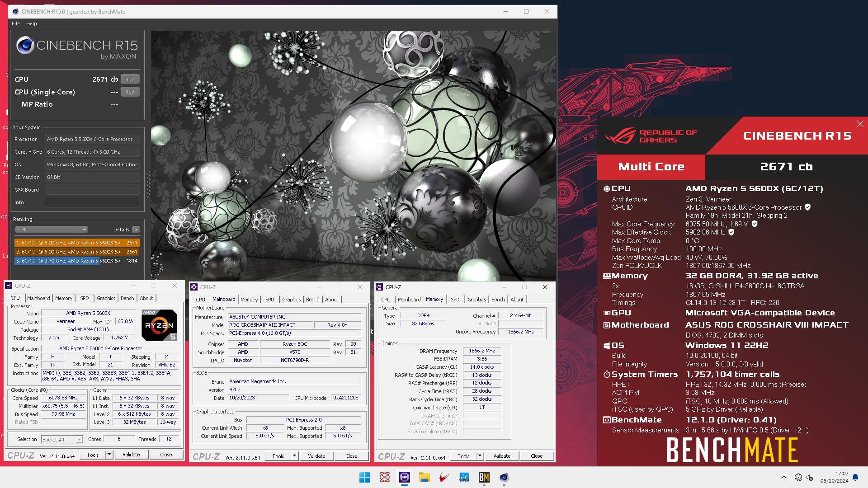
Task: Click Validate in Memory CPU-Z window
Action: point(502,456)
